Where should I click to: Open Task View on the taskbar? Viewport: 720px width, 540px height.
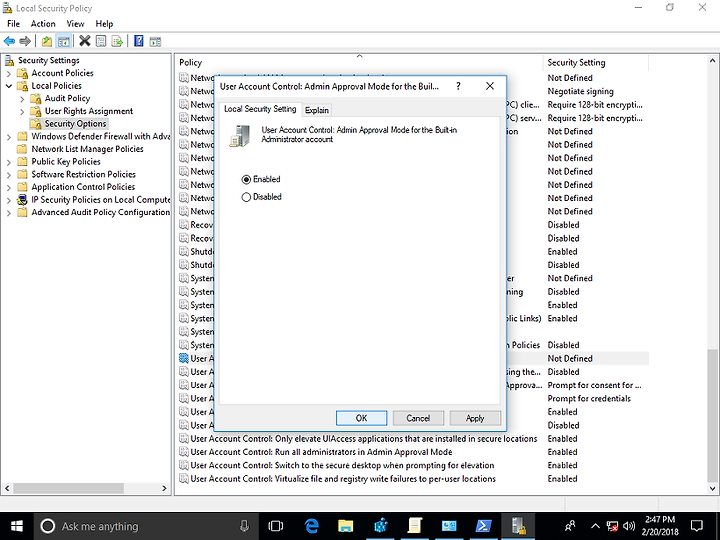[276, 526]
